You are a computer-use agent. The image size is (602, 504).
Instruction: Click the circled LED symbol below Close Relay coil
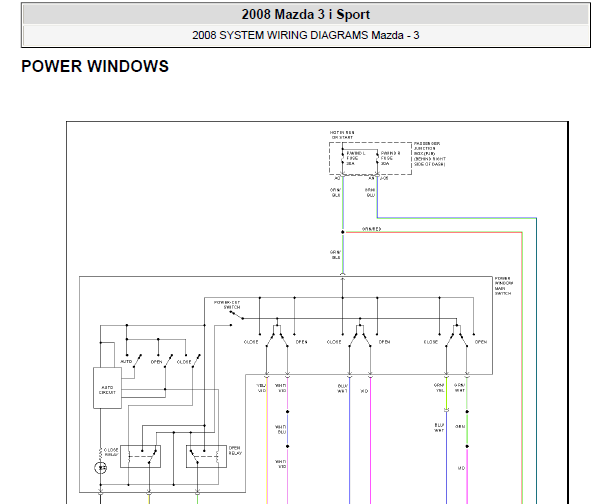click(101, 468)
